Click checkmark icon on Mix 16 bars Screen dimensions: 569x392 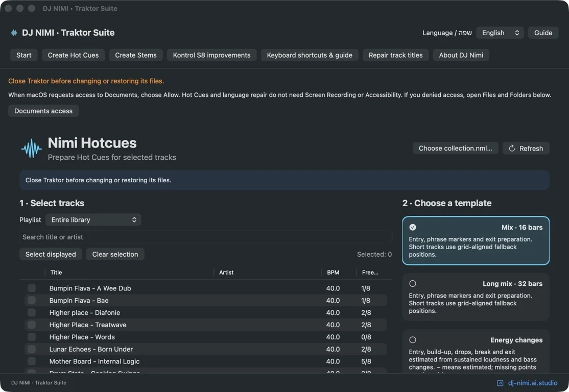[x=413, y=227]
